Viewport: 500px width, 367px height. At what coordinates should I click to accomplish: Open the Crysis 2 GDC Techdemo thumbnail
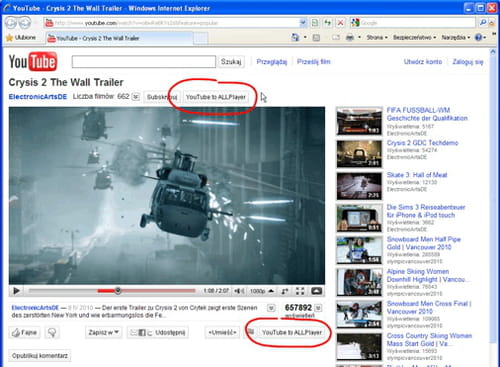click(359, 154)
